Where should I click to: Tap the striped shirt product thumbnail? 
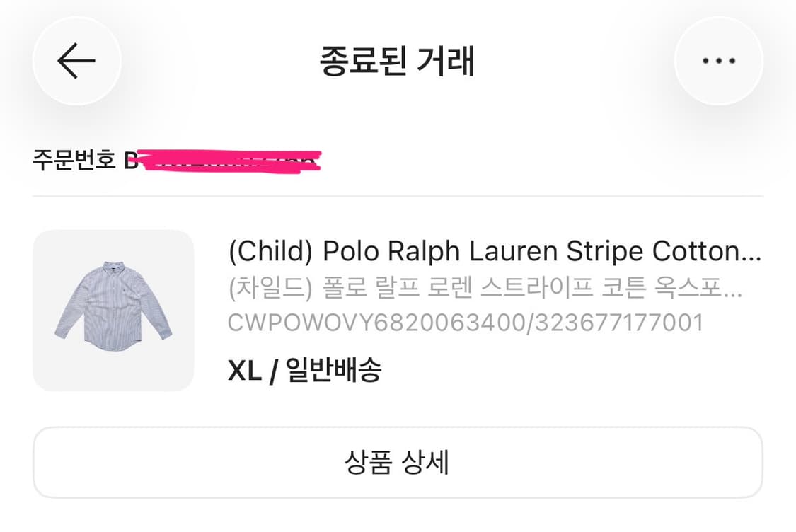click(x=113, y=311)
